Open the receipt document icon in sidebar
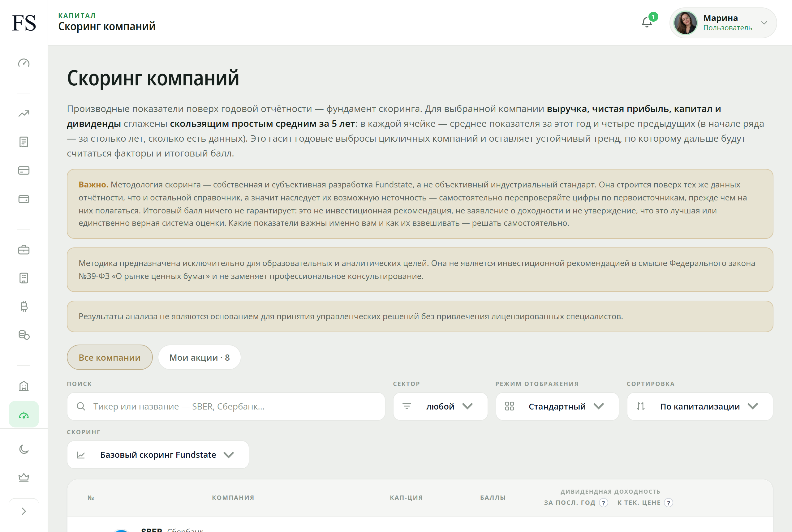This screenshot has width=792, height=532. pyautogui.click(x=24, y=142)
